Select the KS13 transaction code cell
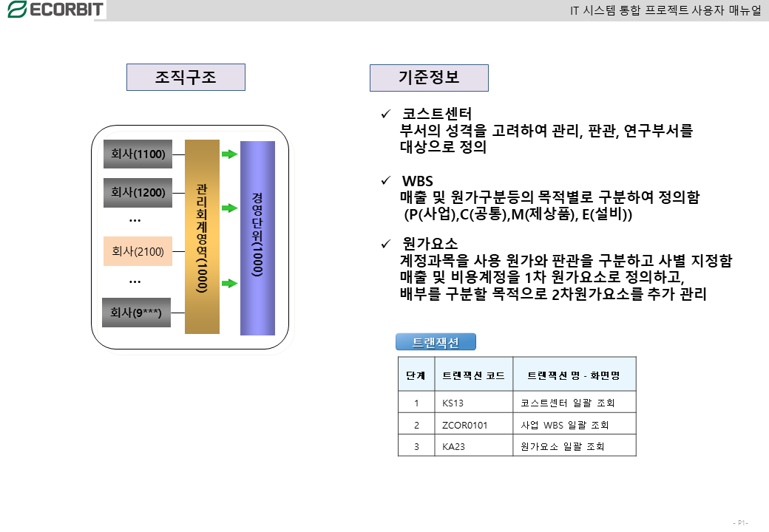769x532 pixels. tap(474, 403)
